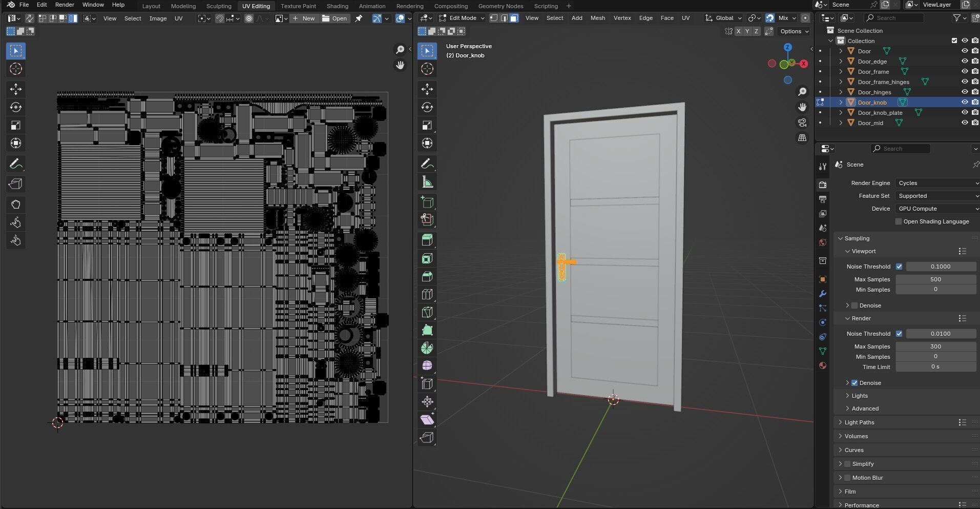Select the Loop Cut tool
Image resolution: width=980 pixels, height=509 pixels.
[x=427, y=294]
